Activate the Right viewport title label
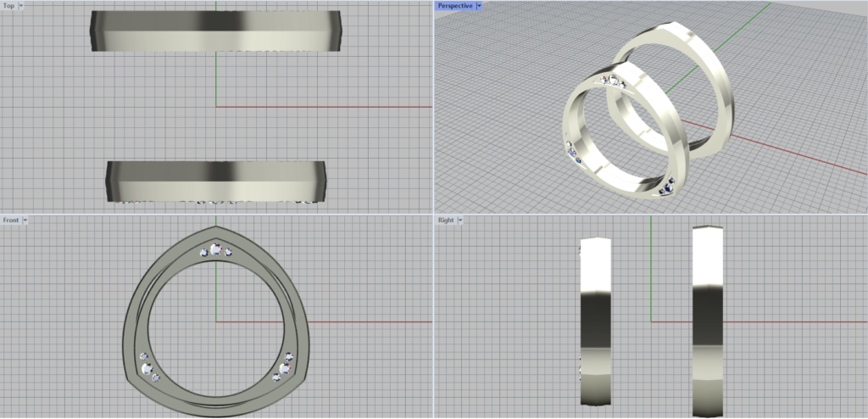The width and height of the screenshot is (868, 419). tap(446, 220)
